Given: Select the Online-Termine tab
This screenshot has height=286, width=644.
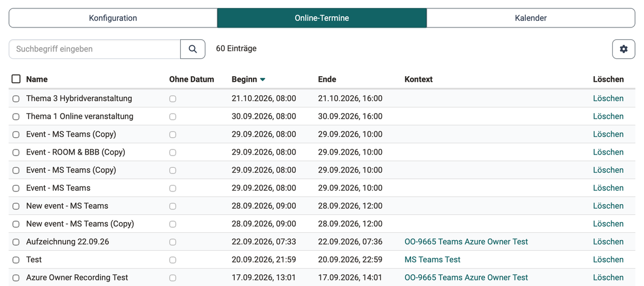Looking at the screenshot, I should pos(322,18).
